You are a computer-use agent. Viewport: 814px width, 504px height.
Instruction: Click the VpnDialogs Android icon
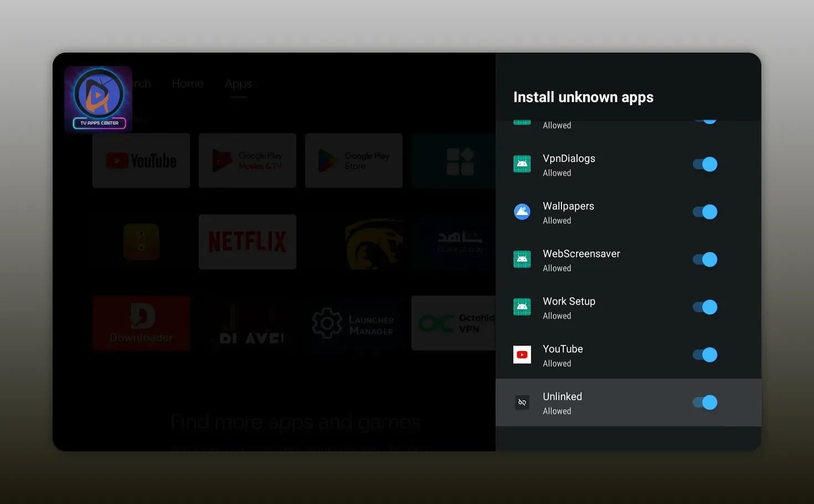click(522, 164)
